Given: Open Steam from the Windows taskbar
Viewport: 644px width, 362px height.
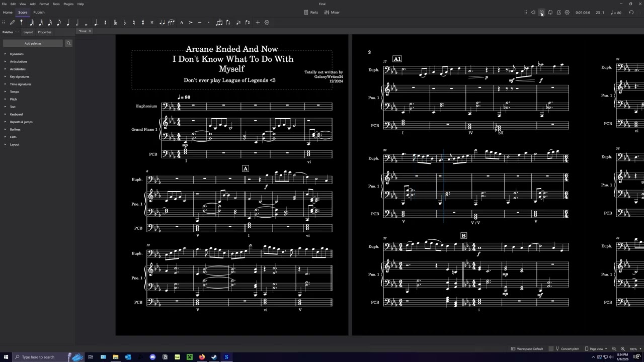Looking at the screenshot, I should pos(214,357).
